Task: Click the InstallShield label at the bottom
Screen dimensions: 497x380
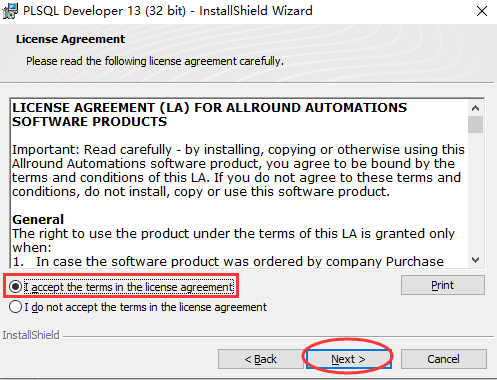Action: 31,335
